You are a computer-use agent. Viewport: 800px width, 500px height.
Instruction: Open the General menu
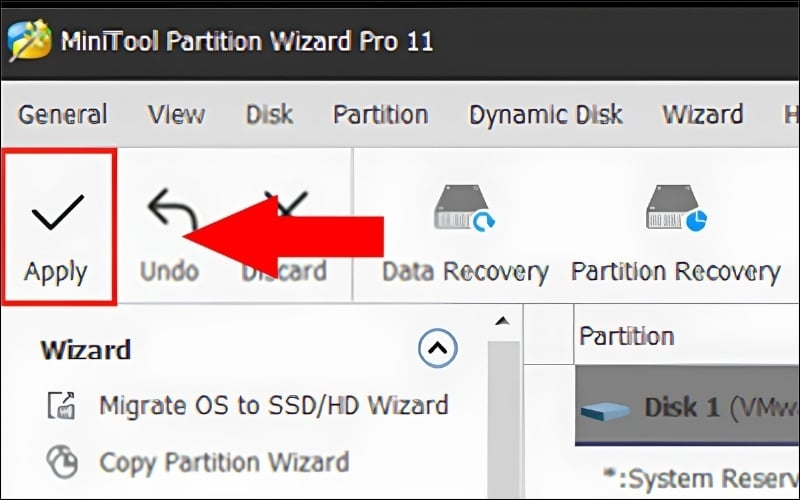point(62,114)
